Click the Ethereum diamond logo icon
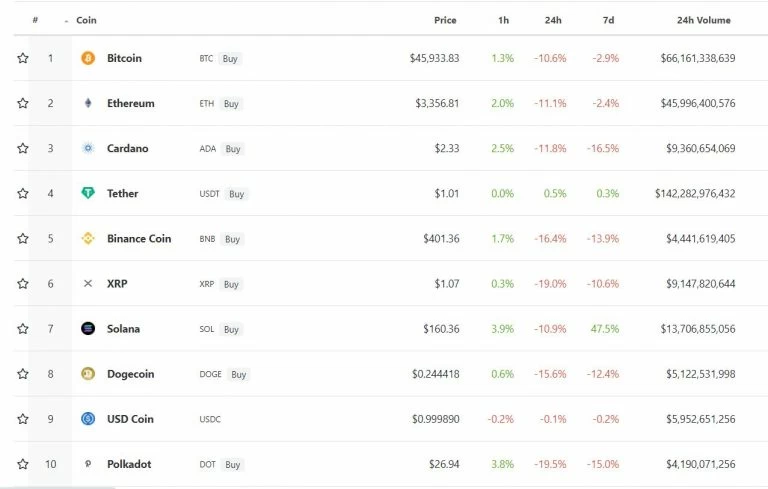This screenshot has height=489, width=768. 88,103
